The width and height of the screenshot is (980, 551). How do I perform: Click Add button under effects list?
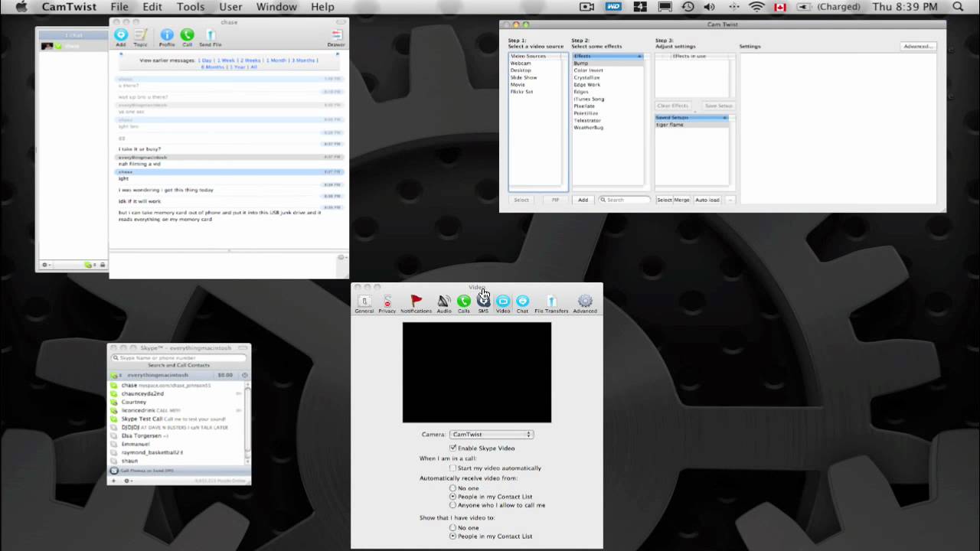click(583, 200)
